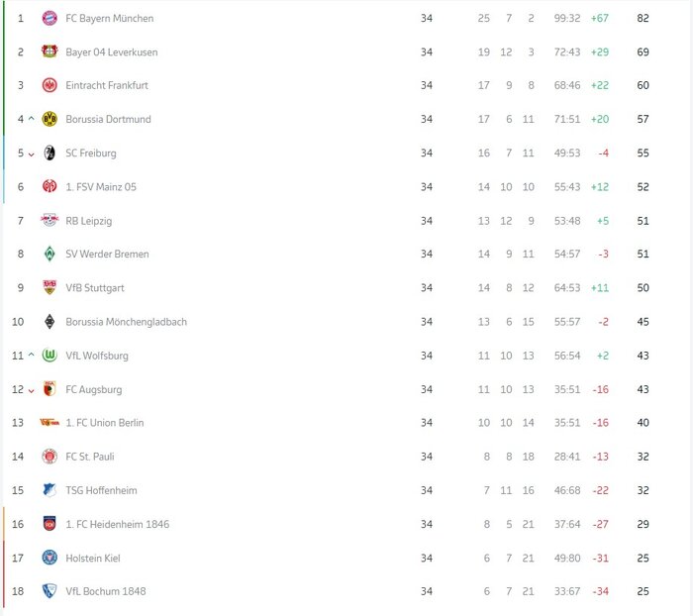Open the VfL Bochum 1848 team link
The height and width of the screenshot is (616, 693).
coord(106,591)
